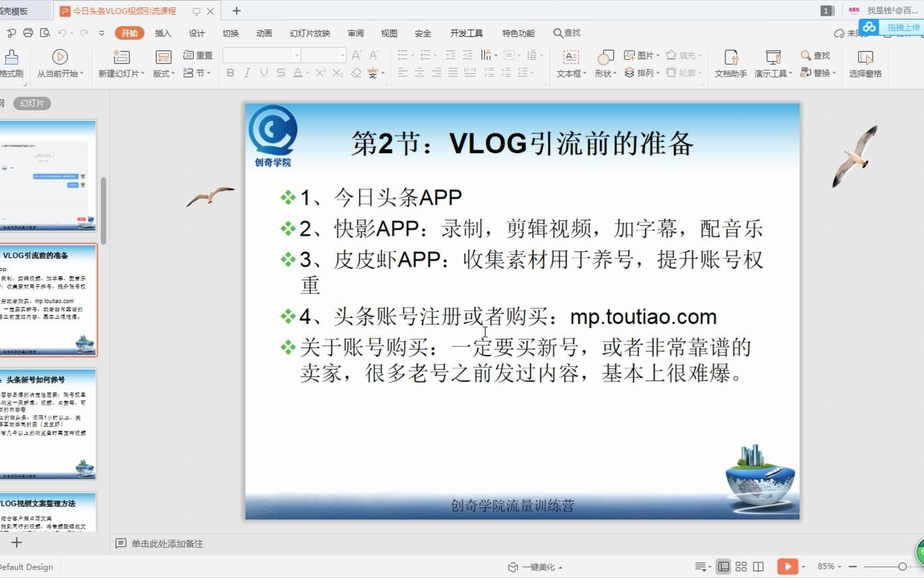Click the Layout (版式) icon

point(163,58)
